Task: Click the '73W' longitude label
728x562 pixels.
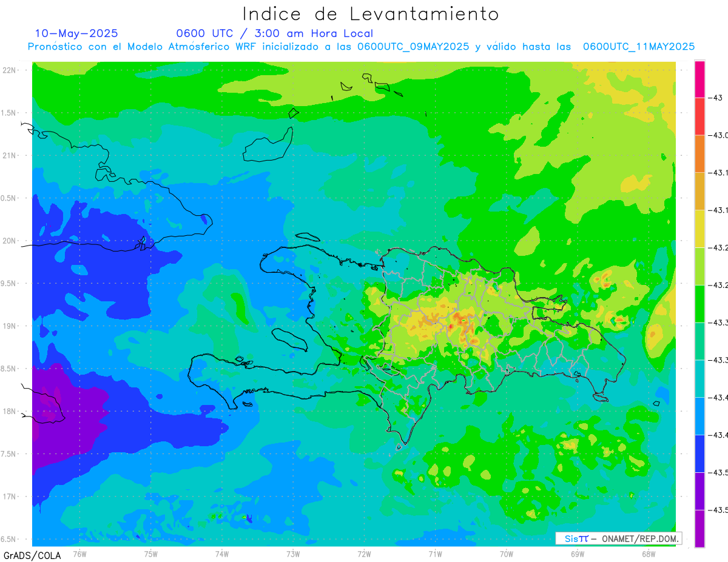Action: pyautogui.click(x=293, y=554)
